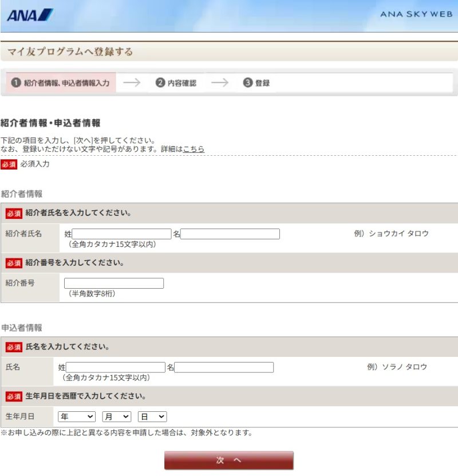Open the こちら details link
This screenshot has width=458, height=476.
(x=194, y=149)
